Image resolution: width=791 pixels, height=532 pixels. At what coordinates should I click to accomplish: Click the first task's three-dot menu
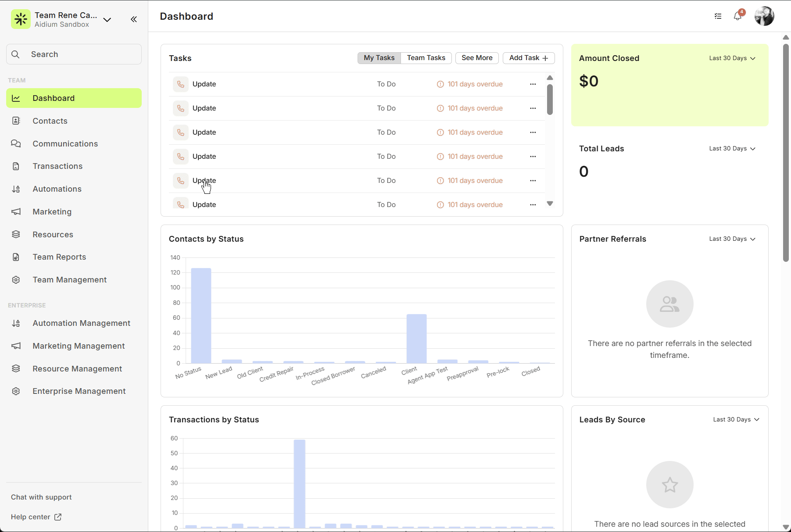(x=533, y=84)
